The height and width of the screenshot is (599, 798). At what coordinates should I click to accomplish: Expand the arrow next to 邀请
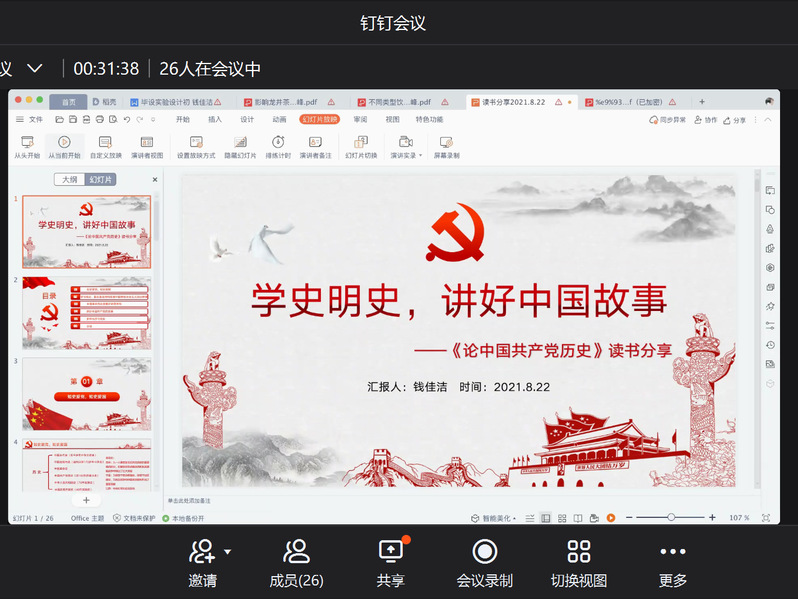coord(227,552)
